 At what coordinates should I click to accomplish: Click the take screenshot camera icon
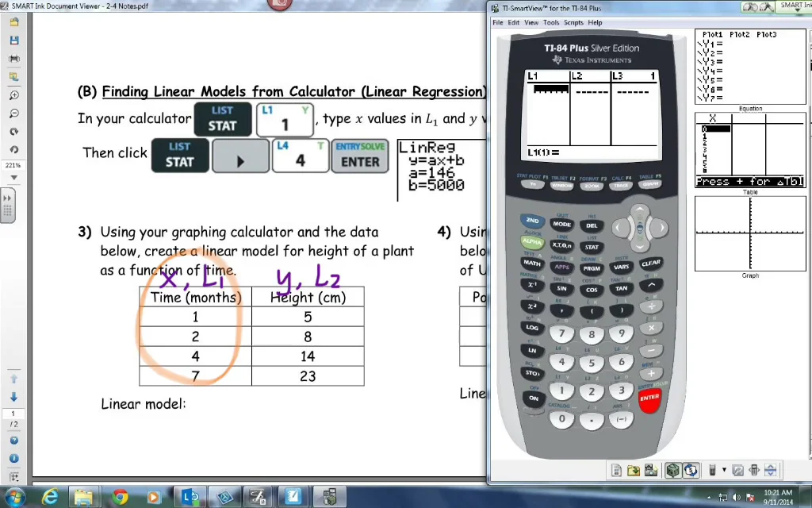click(651, 470)
